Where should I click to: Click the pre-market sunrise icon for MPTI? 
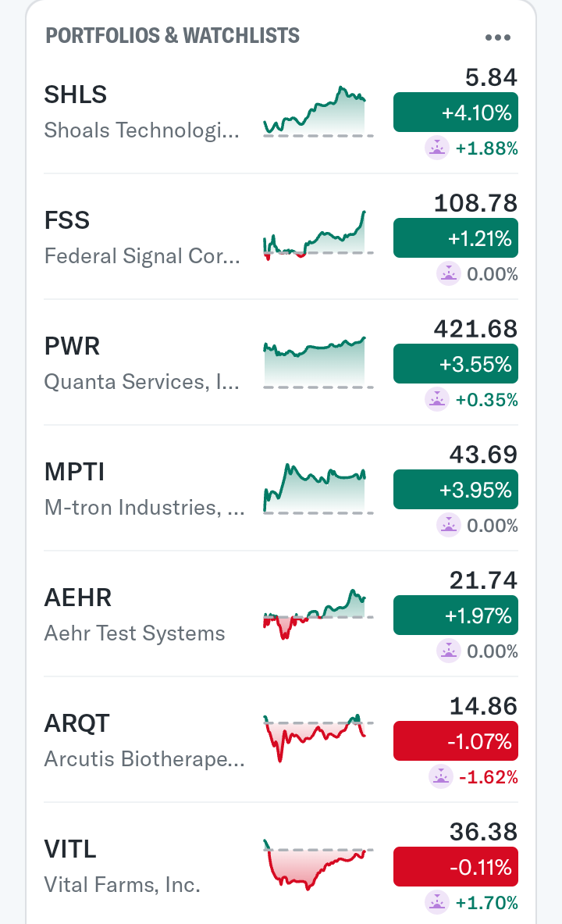(449, 525)
